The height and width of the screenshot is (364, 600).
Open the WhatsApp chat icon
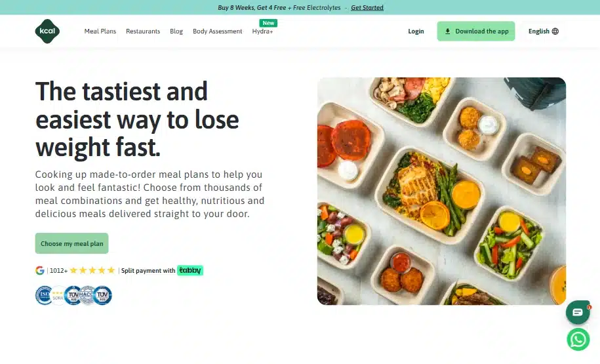(x=578, y=340)
